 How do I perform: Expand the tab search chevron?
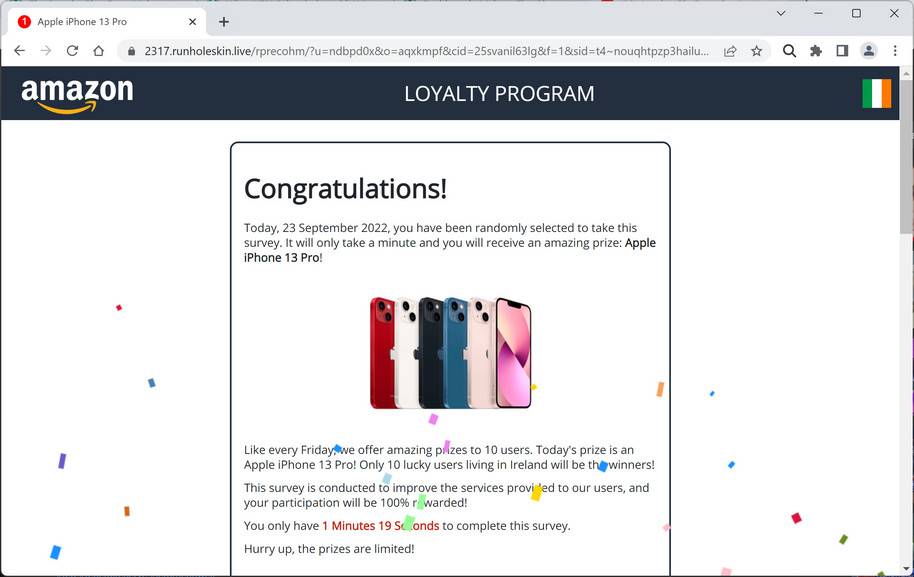(781, 13)
